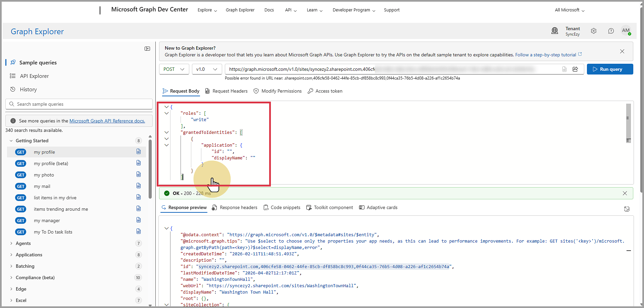The height and width of the screenshot is (308, 644).
Task: Open the AM user profile avatar
Action: [626, 31]
